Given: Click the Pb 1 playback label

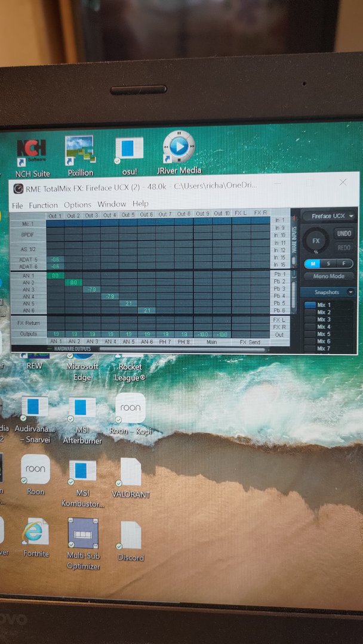Looking at the screenshot, I should click(x=279, y=274).
